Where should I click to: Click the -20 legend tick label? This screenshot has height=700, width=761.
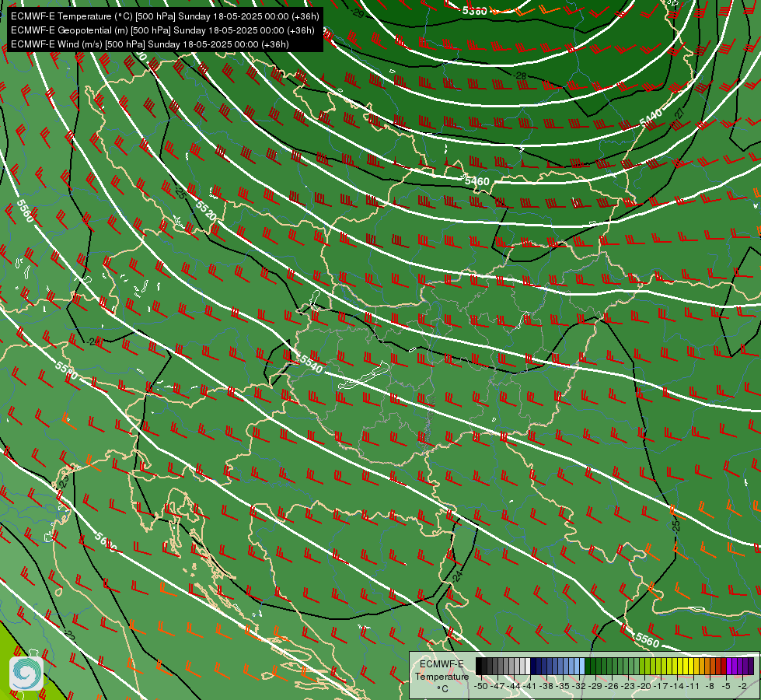[644, 687]
